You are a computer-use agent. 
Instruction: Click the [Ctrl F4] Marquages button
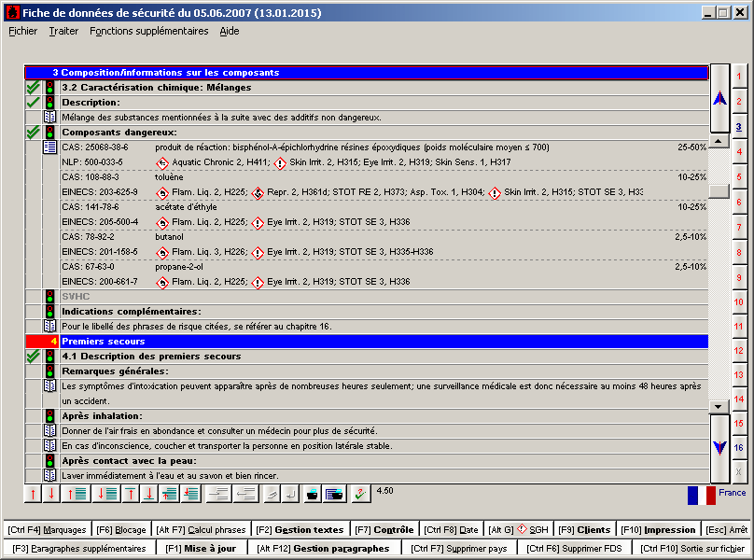47,530
